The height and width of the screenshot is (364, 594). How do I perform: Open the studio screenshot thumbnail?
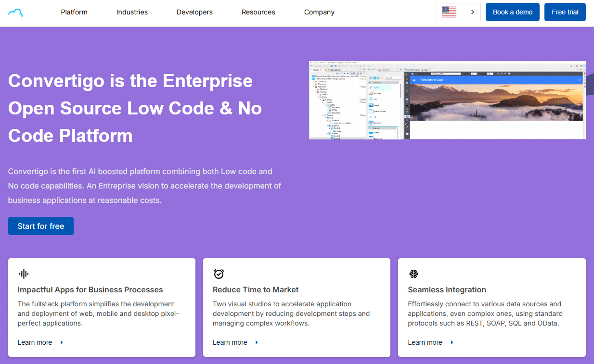pyautogui.click(x=447, y=100)
